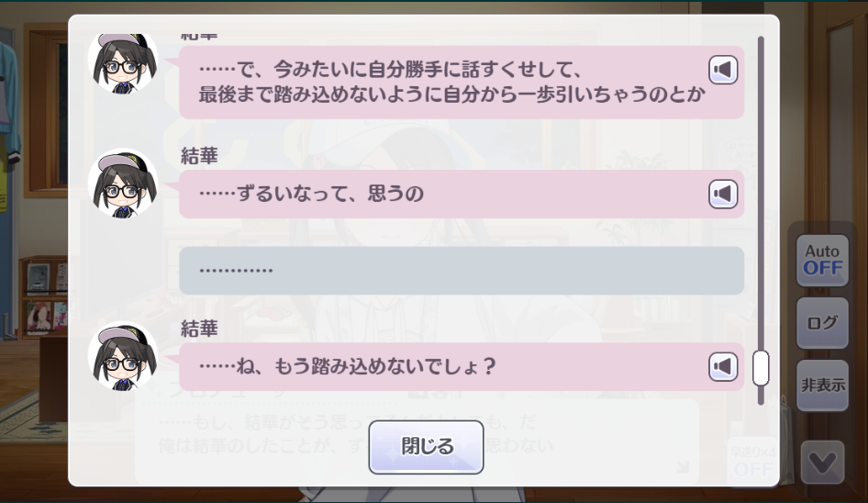Select the grey '…………' producer message
Image resolution: width=868 pixels, height=503 pixels.
click(462, 271)
